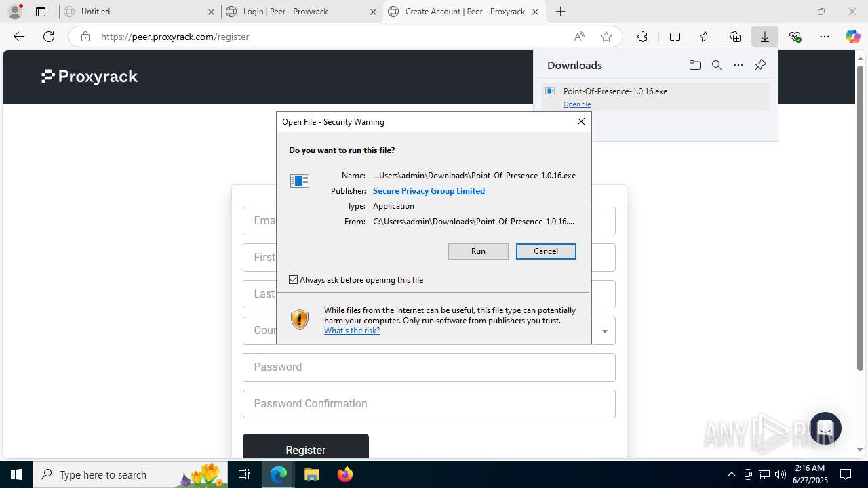
Task: Open network status icon in system tray
Action: click(x=764, y=474)
